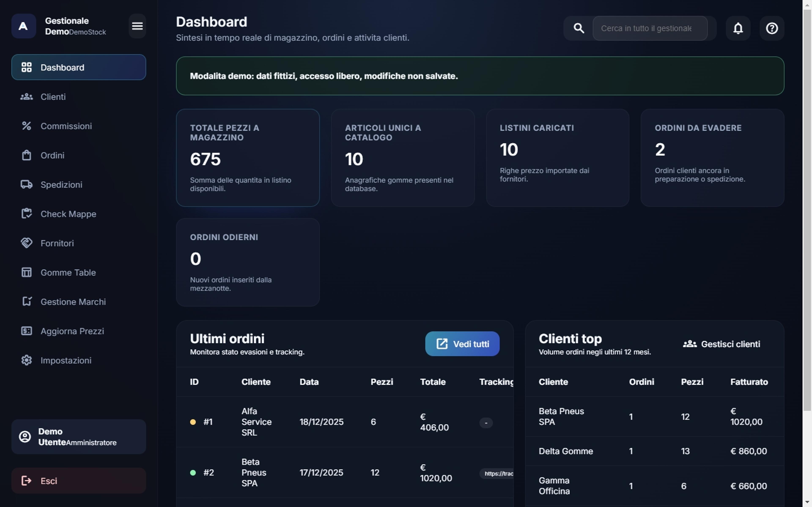Click the Commissioni percent icon
Screen dimensions: 812x507
[x=26, y=126]
